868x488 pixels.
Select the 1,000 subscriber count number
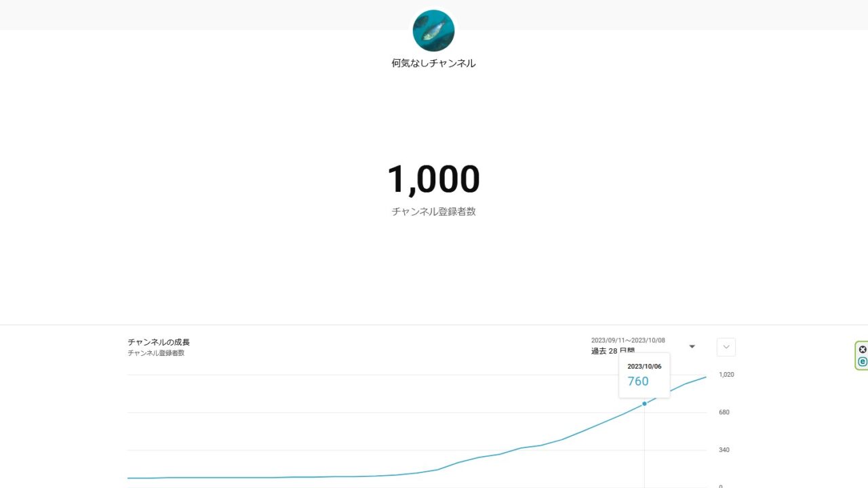[433, 180]
